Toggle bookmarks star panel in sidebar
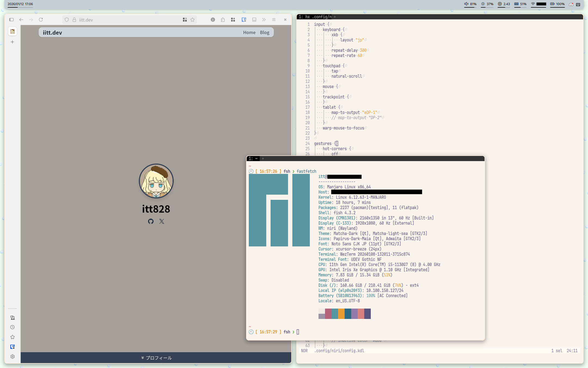Image resolution: width=588 pixels, height=368 pixels. tap(12, 337)
